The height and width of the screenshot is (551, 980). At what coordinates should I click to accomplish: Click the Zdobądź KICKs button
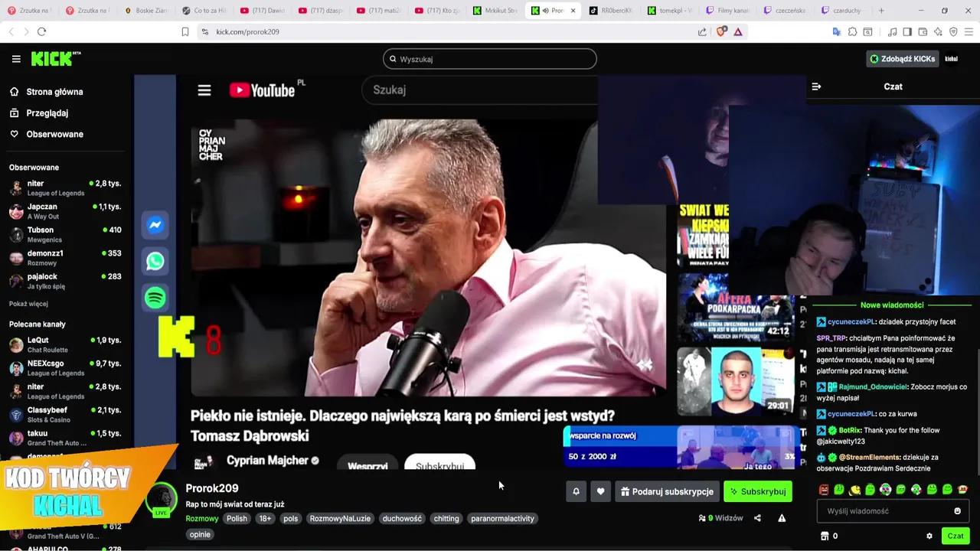(902, 59)
